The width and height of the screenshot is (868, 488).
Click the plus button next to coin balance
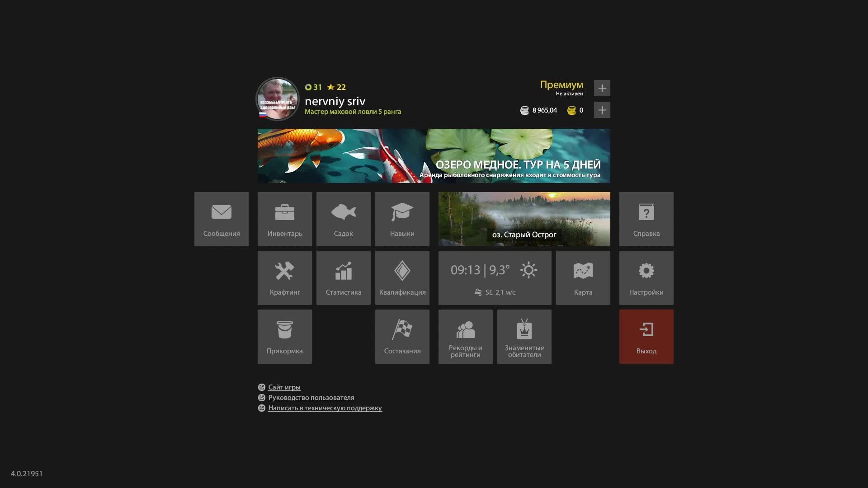point(602,110)
